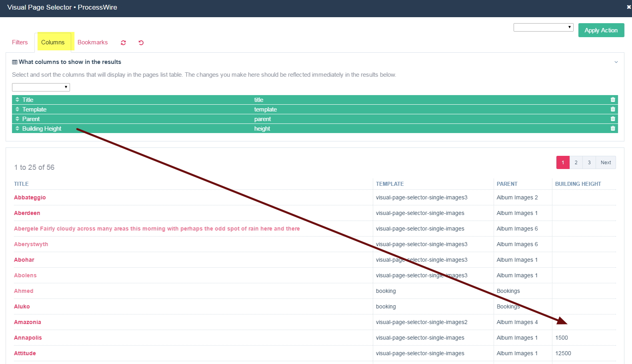
Task: Delete the Template column via trash icon
Action: [x=613, y=109]
